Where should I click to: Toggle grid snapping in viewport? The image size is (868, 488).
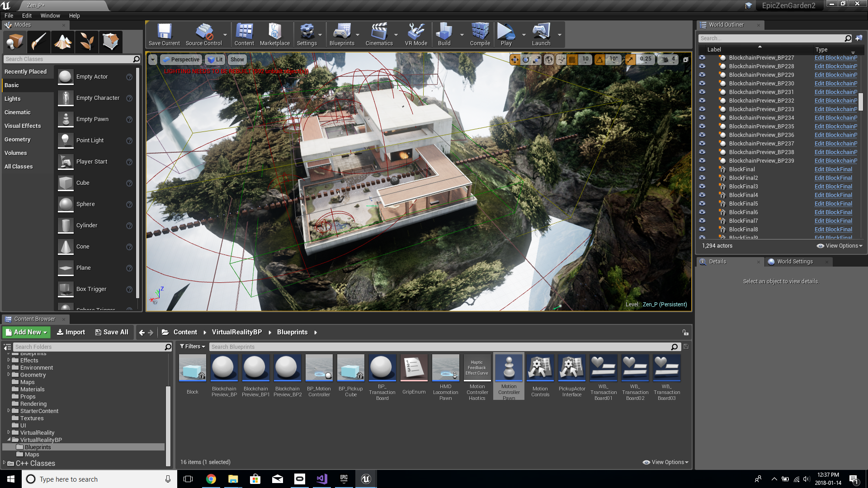(572, 59)
